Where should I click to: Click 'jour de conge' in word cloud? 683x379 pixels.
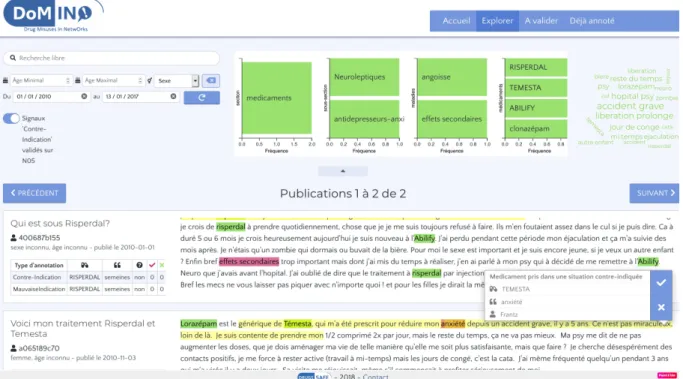(x=634, y=127)
